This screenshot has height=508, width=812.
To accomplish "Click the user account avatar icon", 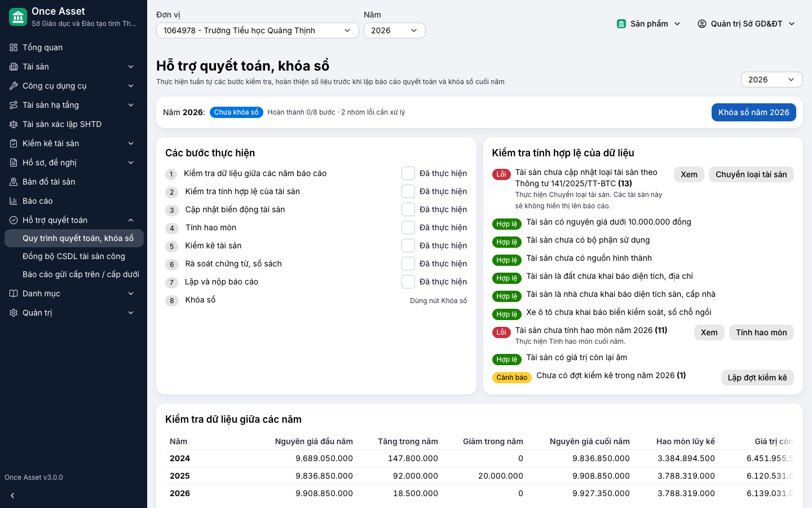I will [x=702, y=24].
